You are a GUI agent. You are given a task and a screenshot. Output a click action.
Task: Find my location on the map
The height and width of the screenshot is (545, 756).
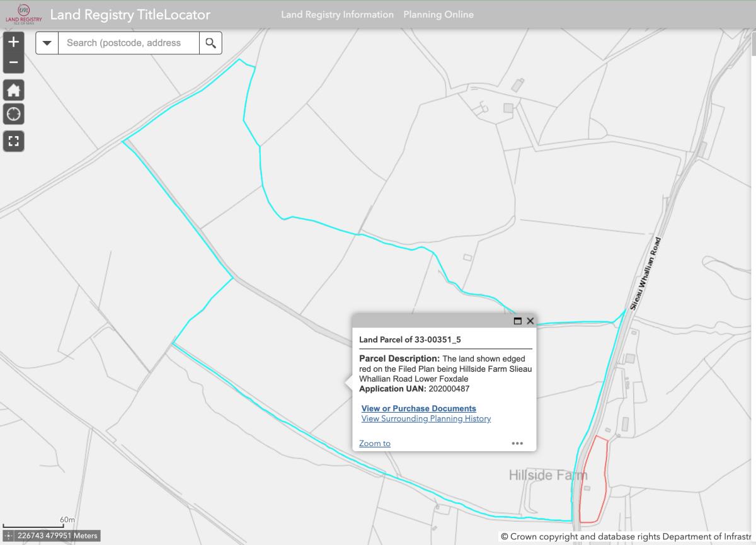click(x=14, y=114)
